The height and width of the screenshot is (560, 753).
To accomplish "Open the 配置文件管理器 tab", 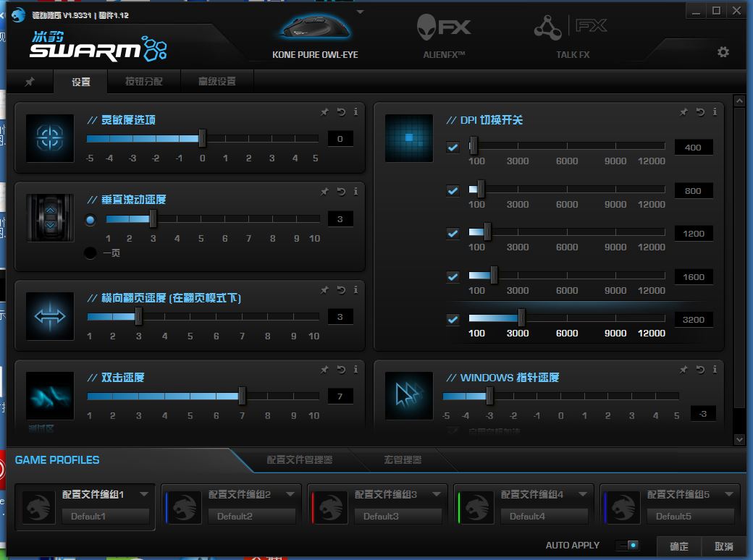I will point(300,459).
